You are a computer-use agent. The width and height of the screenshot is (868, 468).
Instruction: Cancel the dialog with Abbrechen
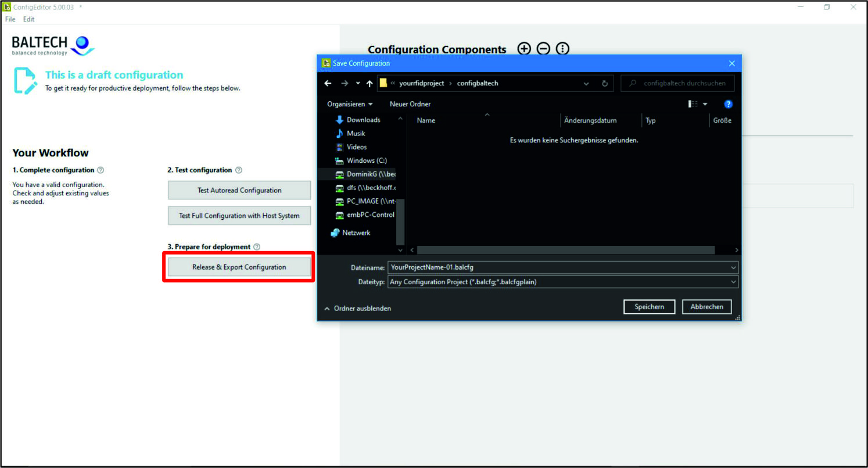pos(706,306)
